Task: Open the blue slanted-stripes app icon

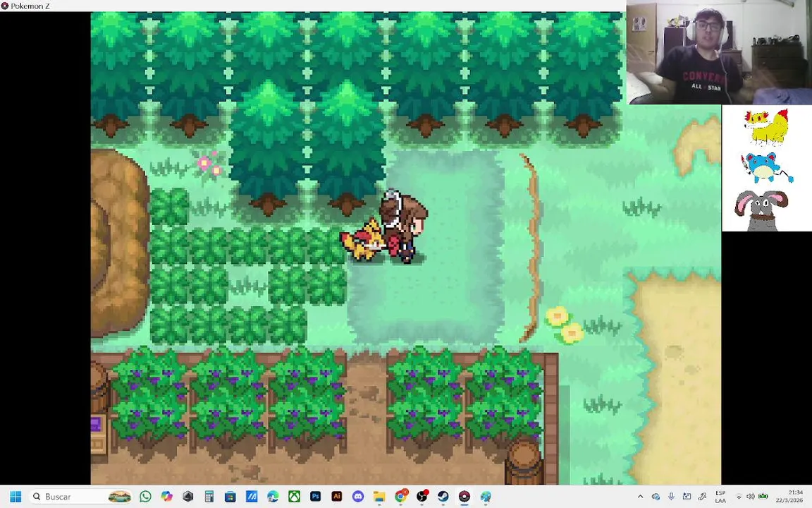Action: click(x=252, y=497)
